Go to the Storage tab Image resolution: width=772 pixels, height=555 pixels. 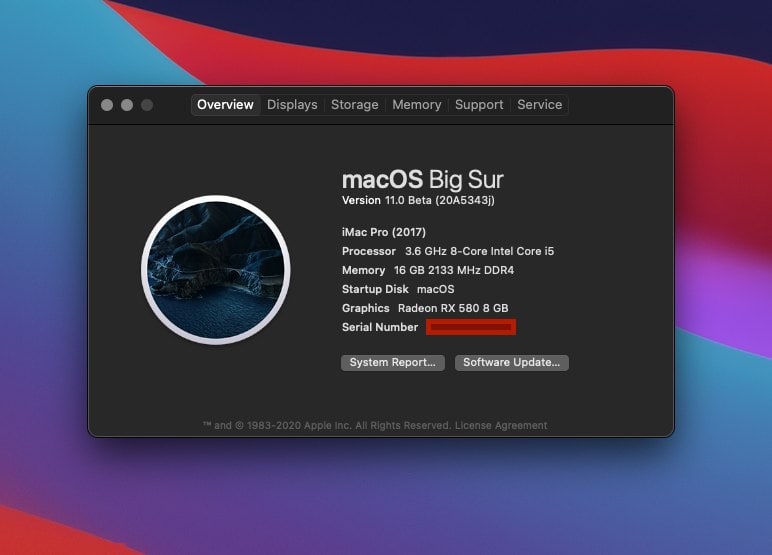pos(355,105)
